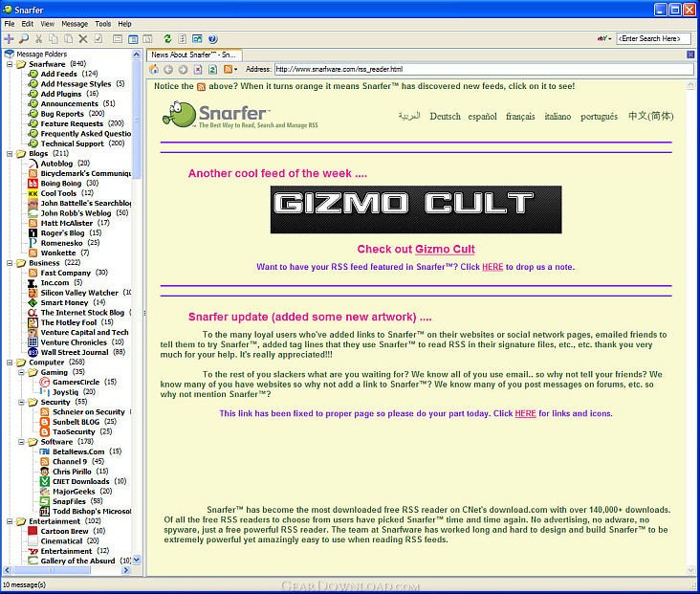700x594 pixels.
Task: Switch page language to italiano
Action: point(558,116)
